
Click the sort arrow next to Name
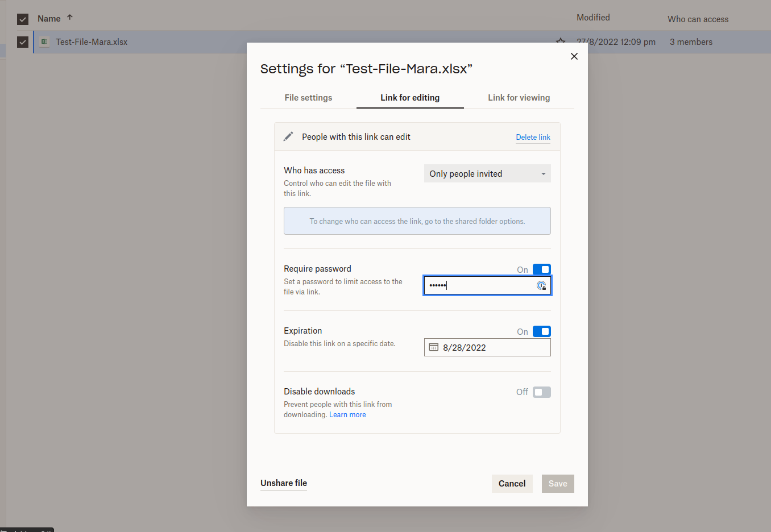(x=70, y=18)
